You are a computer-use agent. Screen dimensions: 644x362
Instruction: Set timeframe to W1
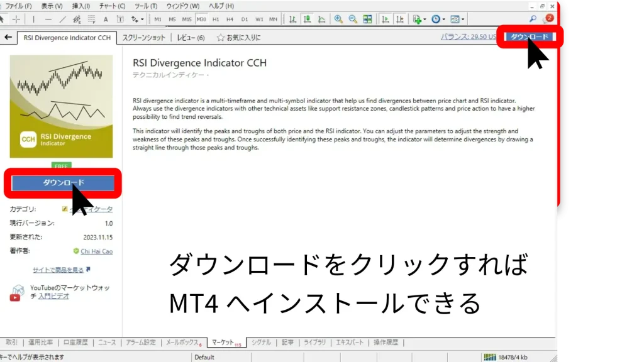[x=258, y=19]
